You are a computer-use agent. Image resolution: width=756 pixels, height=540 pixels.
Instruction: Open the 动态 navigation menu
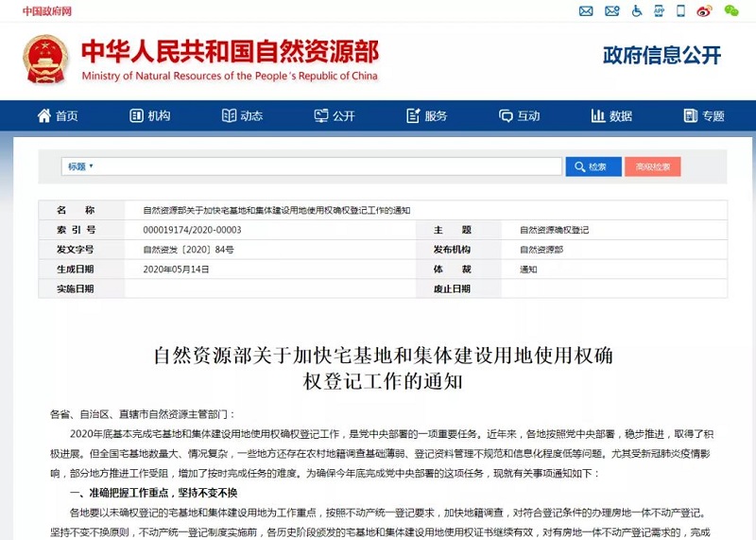[241, 115]
